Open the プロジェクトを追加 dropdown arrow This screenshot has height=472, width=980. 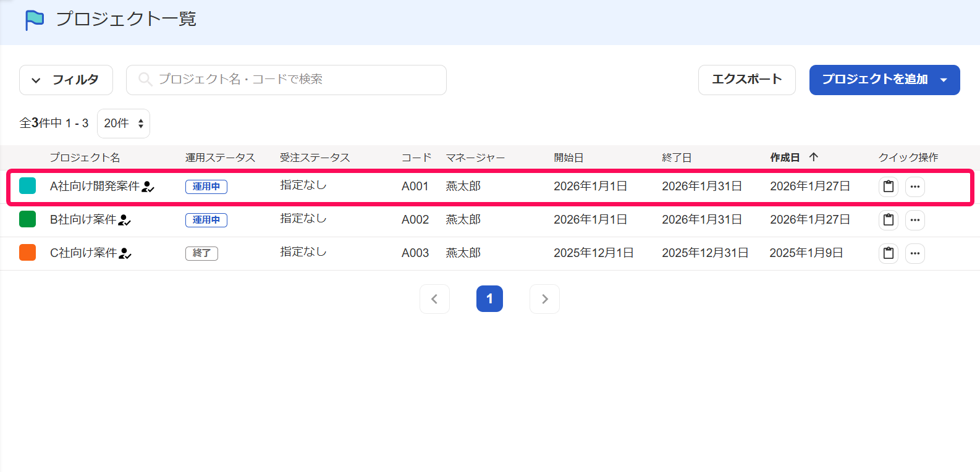pyautogui.click(x=944, y=80)
